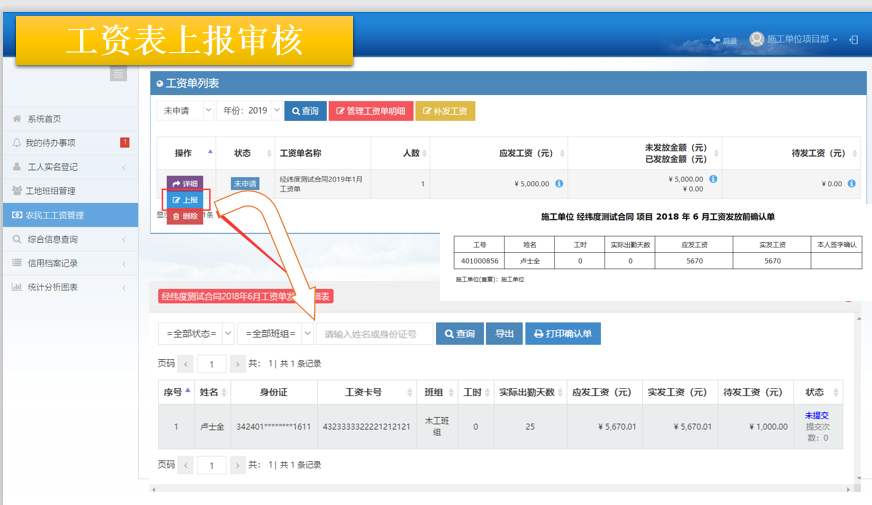Go to 统计分析图表 sidebar item
This screenshot has width=872, height=505.
52,287
